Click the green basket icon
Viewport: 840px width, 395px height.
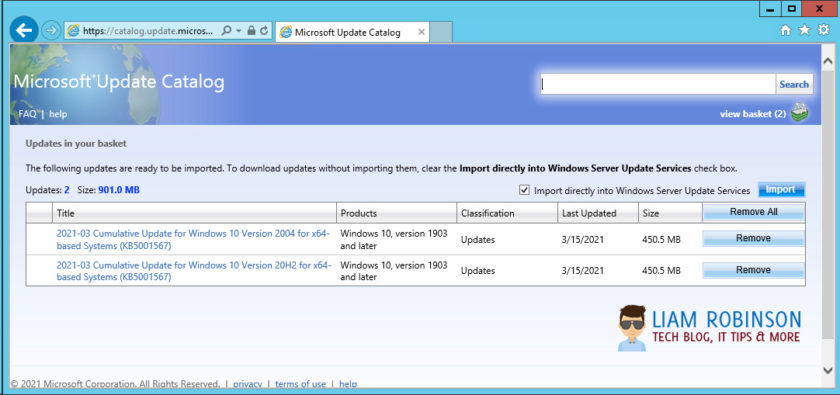point(799,113)
